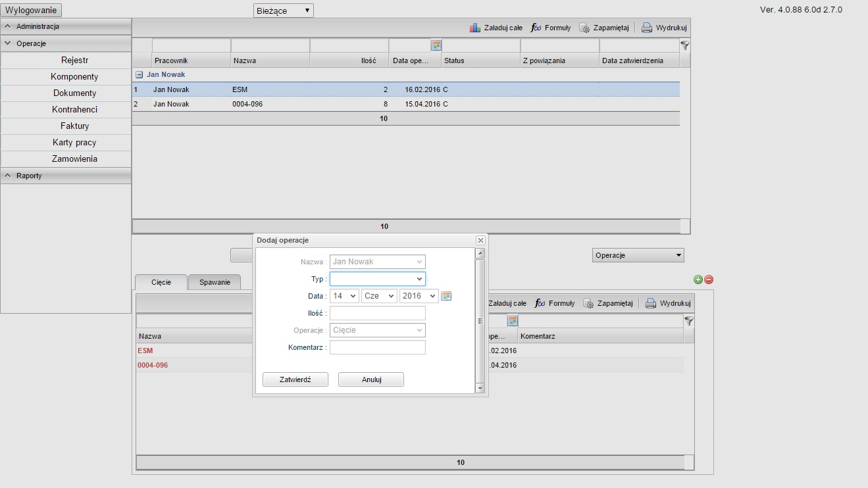Switch to the Spawanie tab
The height and width of the screenshot is (488, 868).
click(x=215, y=282)
